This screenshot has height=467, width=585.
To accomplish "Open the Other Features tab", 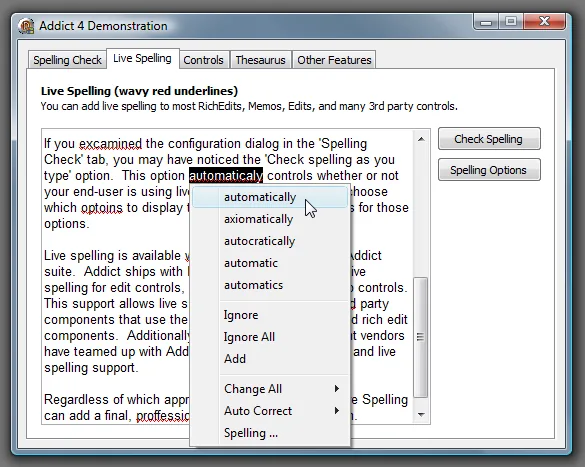I will 334,60.
